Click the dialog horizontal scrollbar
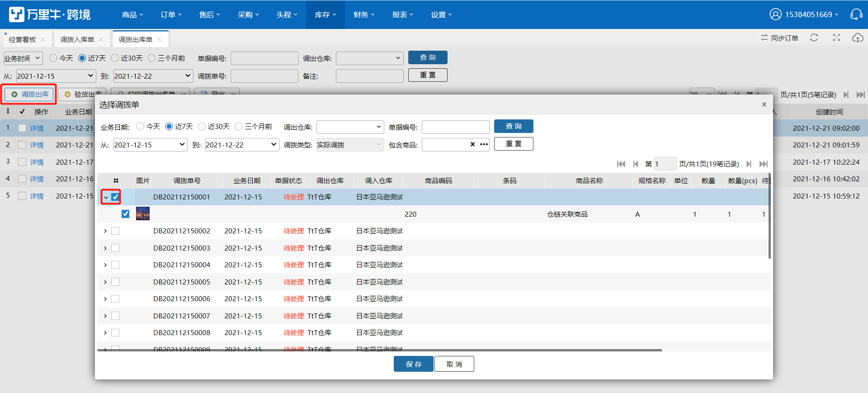This screenshot has width=868, height=393. (379, 350)
